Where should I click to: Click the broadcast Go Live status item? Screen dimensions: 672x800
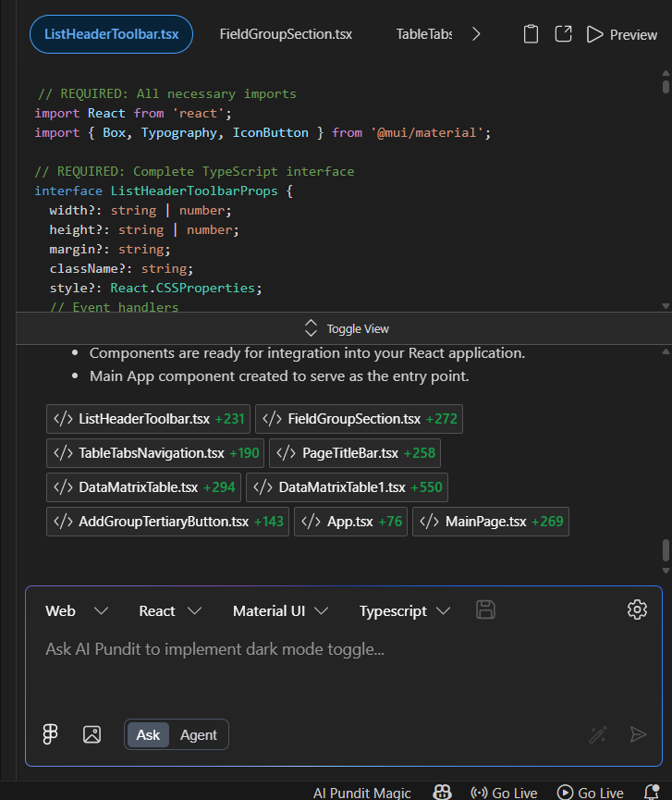504,793
